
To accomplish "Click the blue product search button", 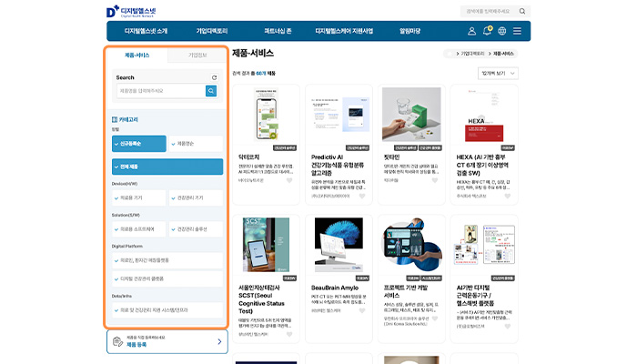I will 211,91.
